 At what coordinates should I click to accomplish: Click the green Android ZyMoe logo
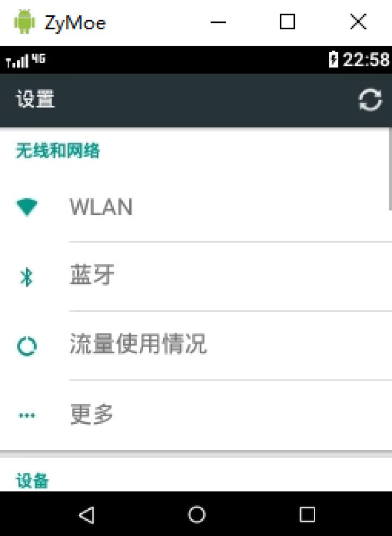click(24, 22)
